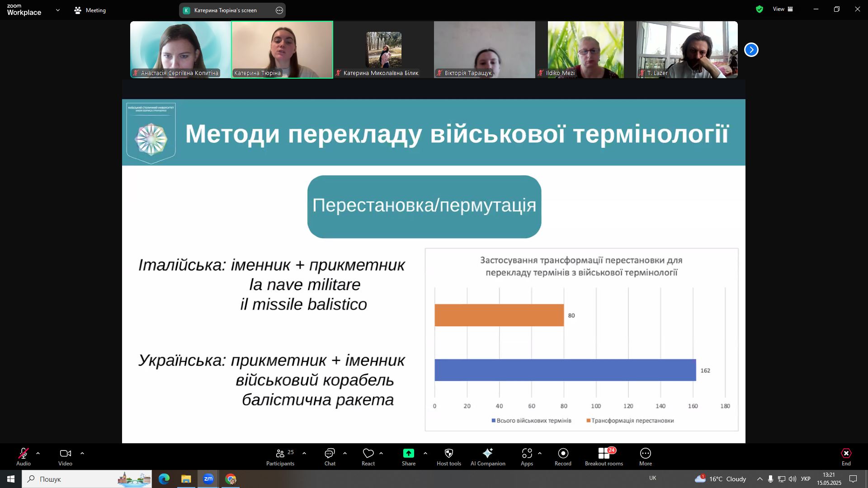Expand audio options arrow next to Audio
Screen dimensions: 868x488
38,453
